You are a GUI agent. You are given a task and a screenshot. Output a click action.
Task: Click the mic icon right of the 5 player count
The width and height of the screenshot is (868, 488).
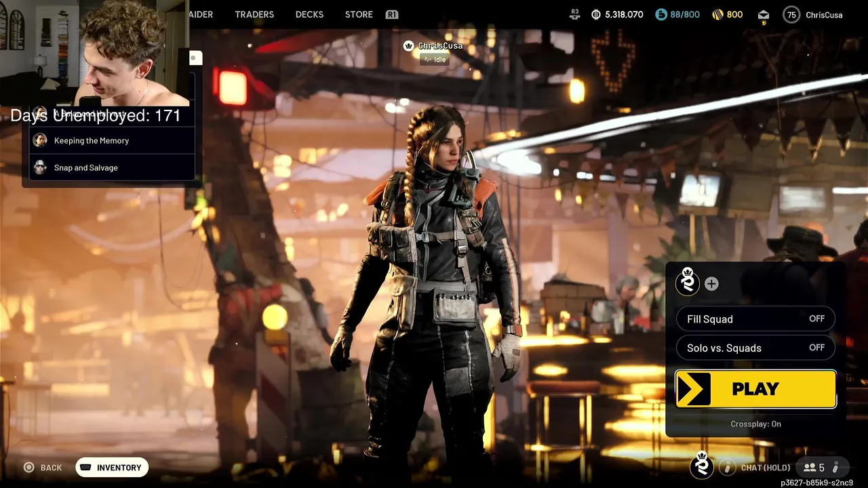[835, 468]
